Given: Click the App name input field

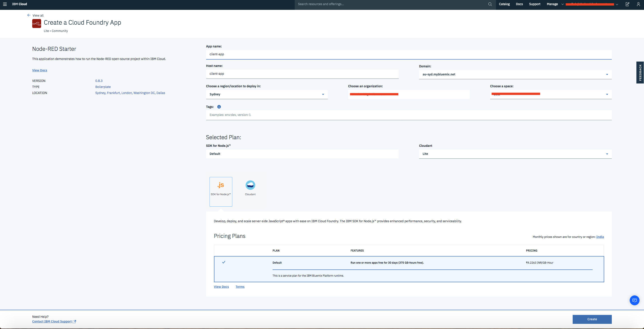Looking at the screenshot, I should [x=409, y=54].
